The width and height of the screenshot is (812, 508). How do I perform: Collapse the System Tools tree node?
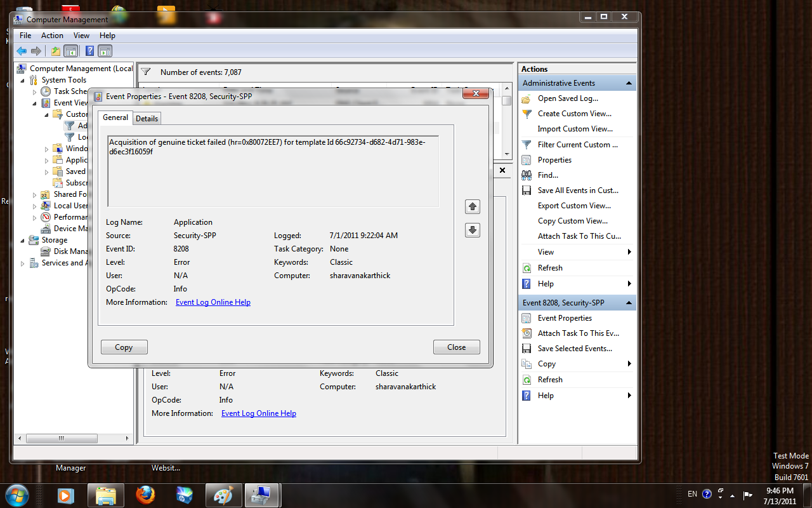[x=23, y=80]
